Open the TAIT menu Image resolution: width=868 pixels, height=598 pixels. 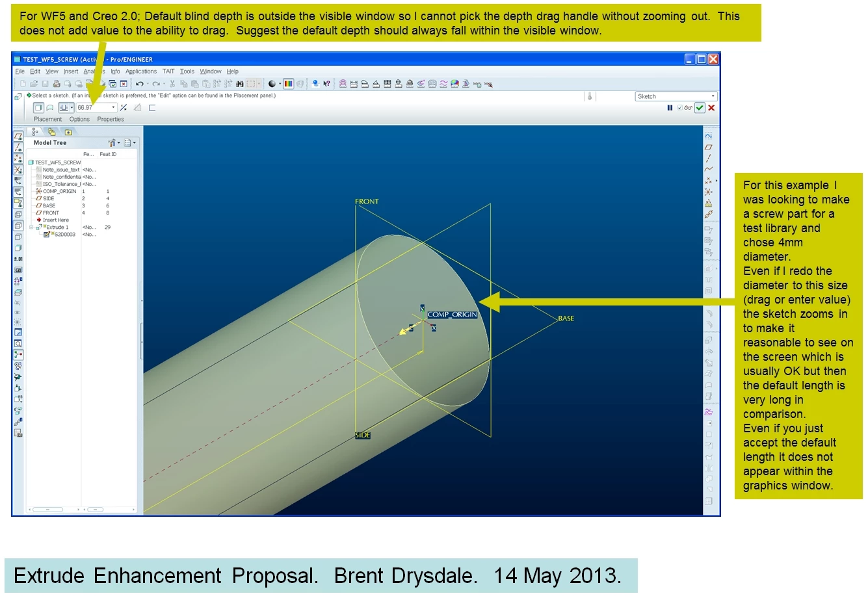(x=168, y=71)
